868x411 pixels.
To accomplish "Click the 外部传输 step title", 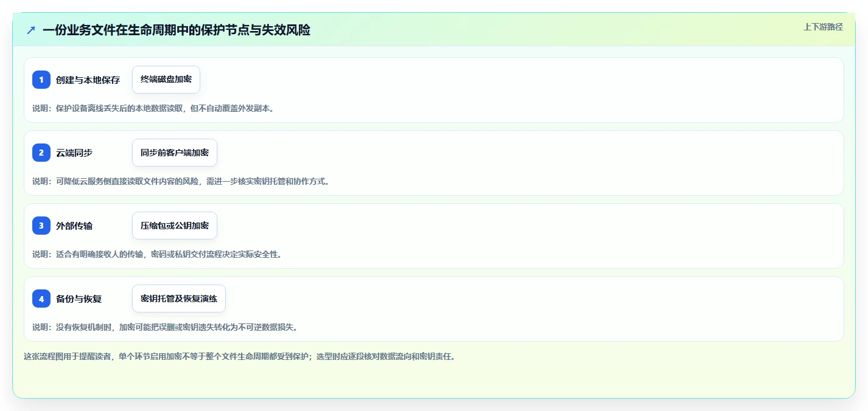I will (x=74, y=226).
